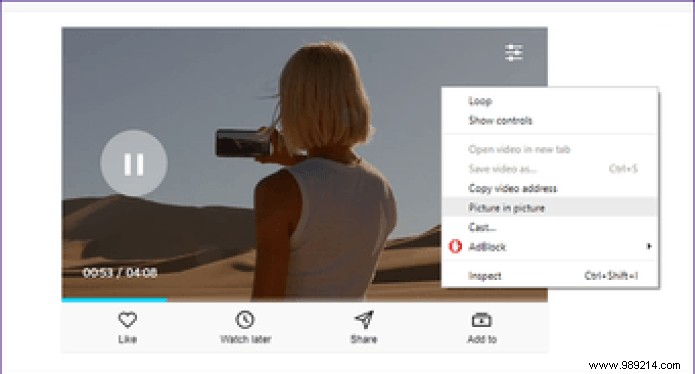Click the Watch later label

click(x=245, y=339)
